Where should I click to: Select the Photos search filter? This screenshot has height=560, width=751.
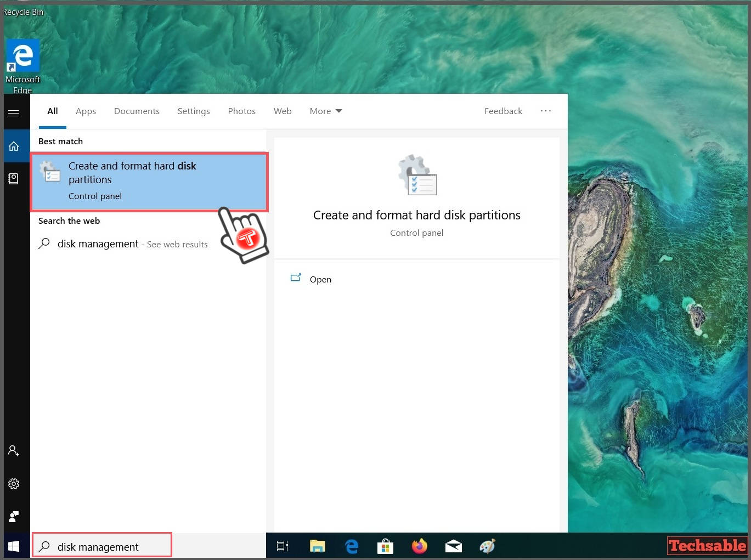242,111
